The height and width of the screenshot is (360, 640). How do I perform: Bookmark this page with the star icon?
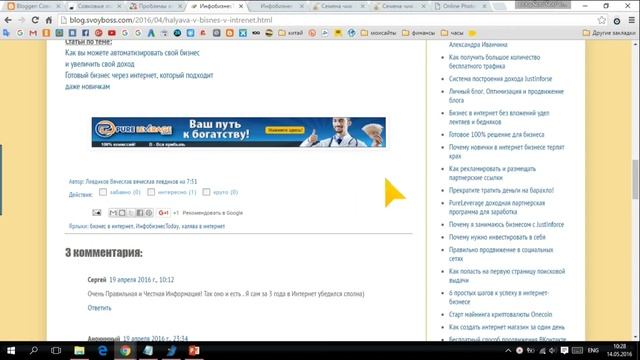pyautogui.click(x=602, y=20)
